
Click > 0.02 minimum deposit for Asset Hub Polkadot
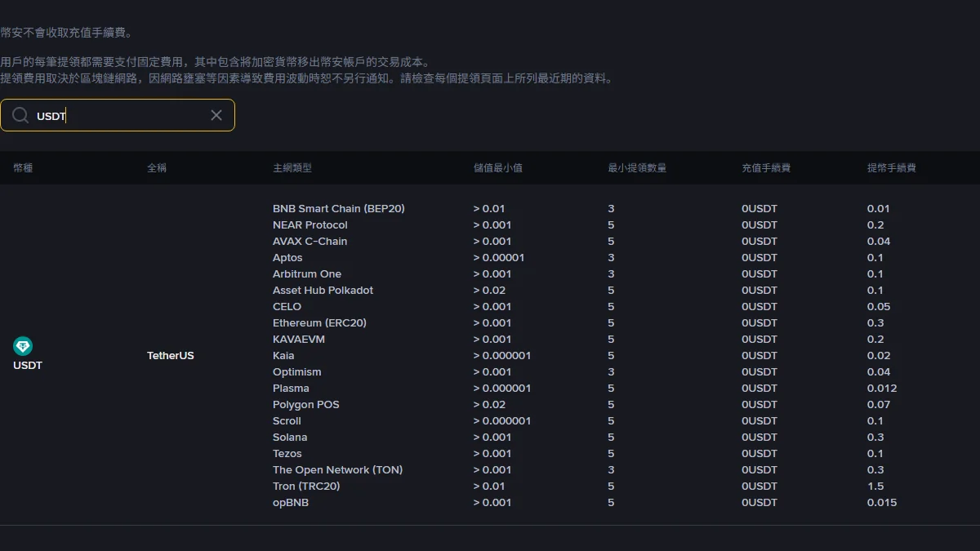(490, 291)
